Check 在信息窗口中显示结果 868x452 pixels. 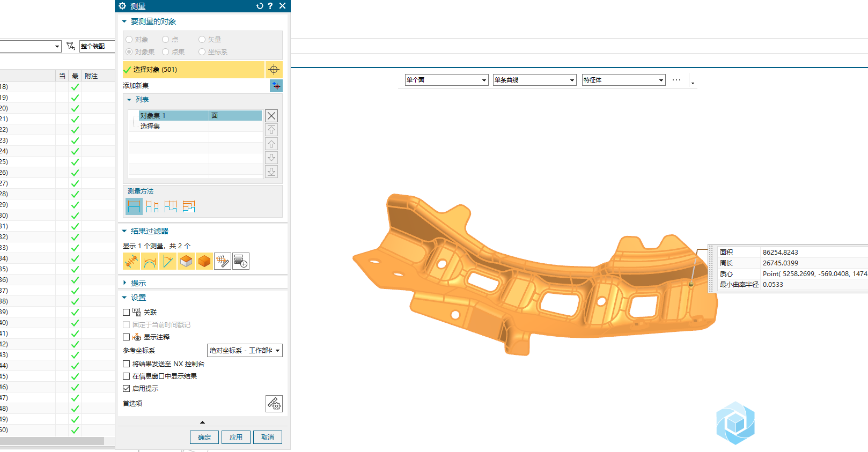tap(127, 376)
